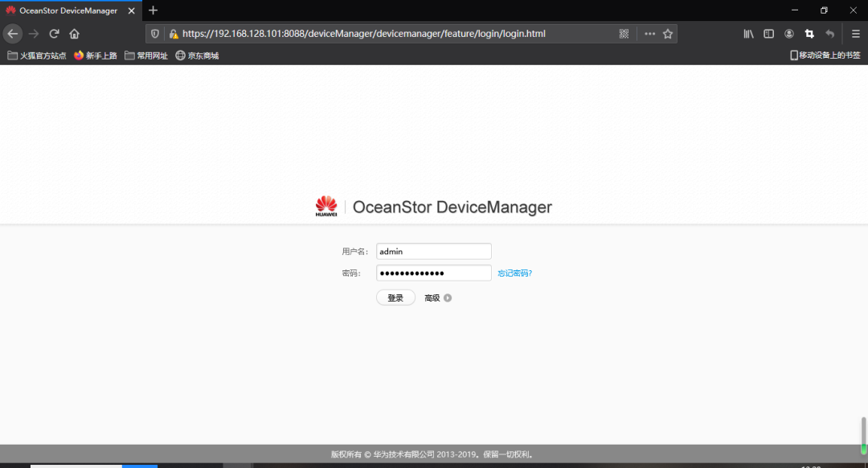This screenshot has width=868, height=468.
Task: Open the 新手上路 bookmark
Action: 95,55
